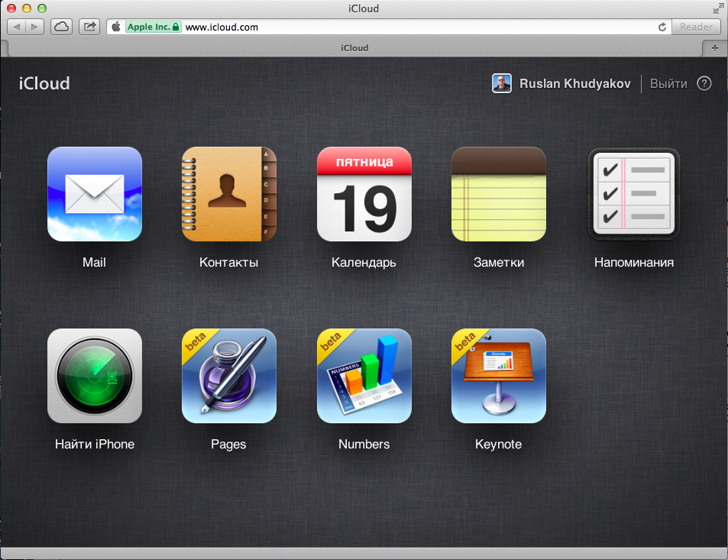Click the Найти iPhone label text

tap(95, 445)
